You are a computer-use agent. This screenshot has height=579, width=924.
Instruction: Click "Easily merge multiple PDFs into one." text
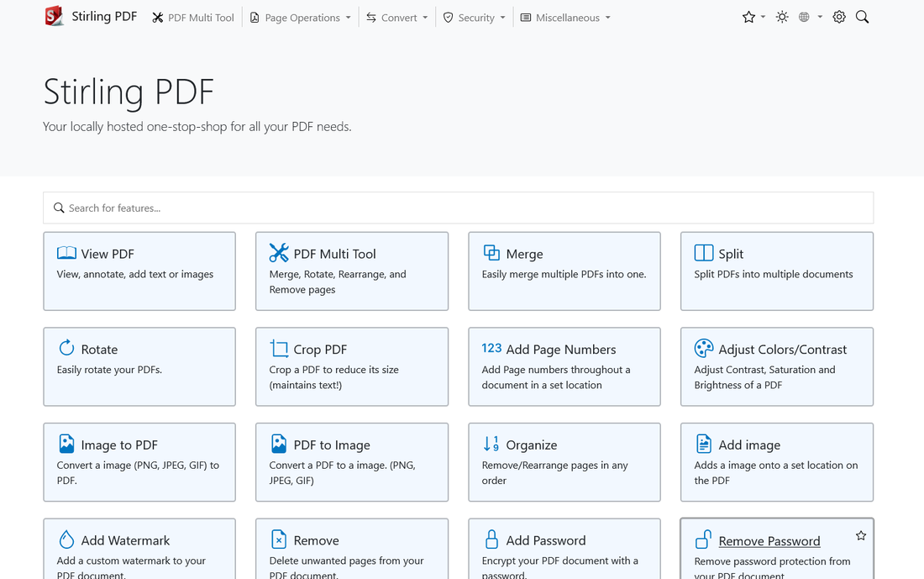coord(564,274)
